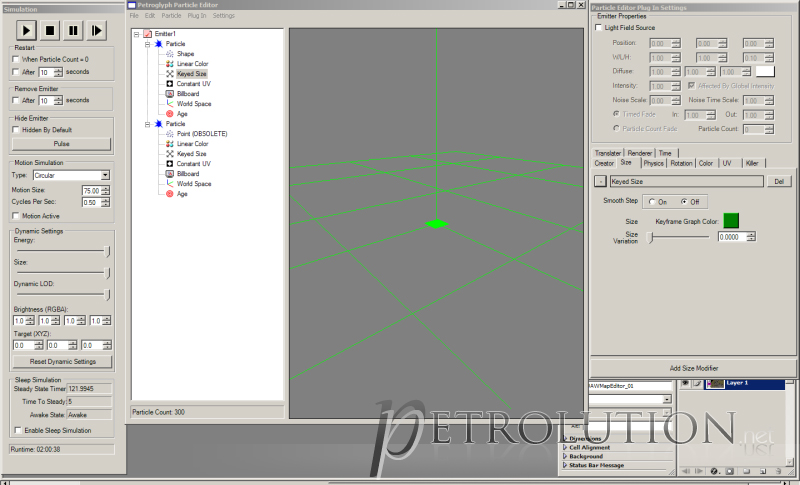This screenshot has height=485, width=800.
Task: Pause the simulation
Action: pyautogui.click(x=73, y=31)
